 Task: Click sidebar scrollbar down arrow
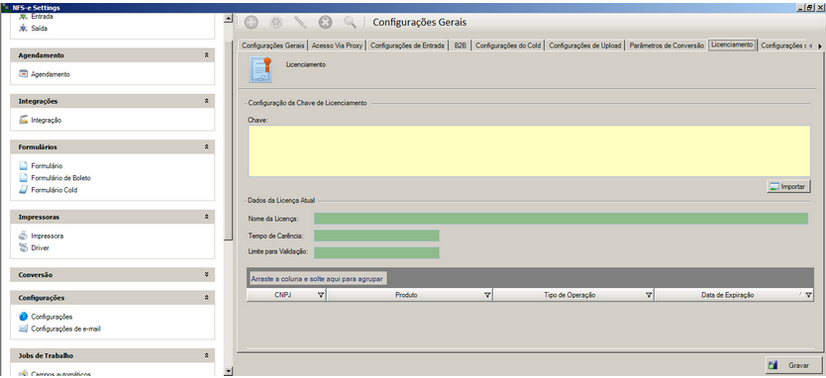[x=228, y=372]
